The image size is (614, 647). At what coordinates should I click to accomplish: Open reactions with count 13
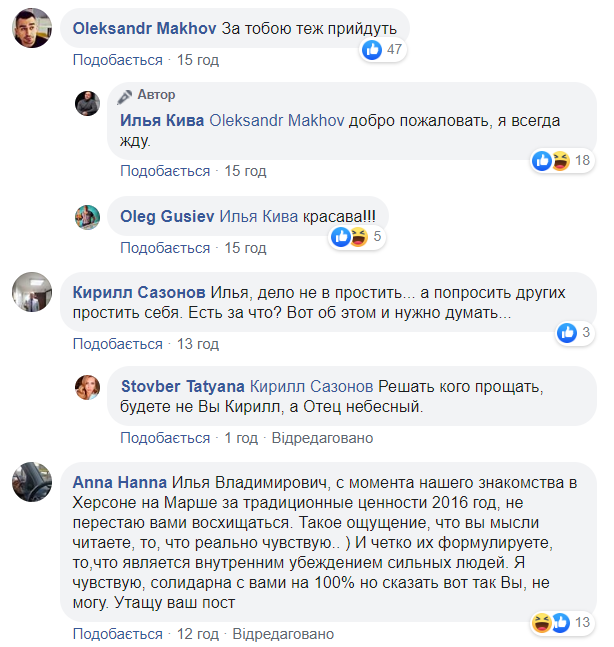550,623
